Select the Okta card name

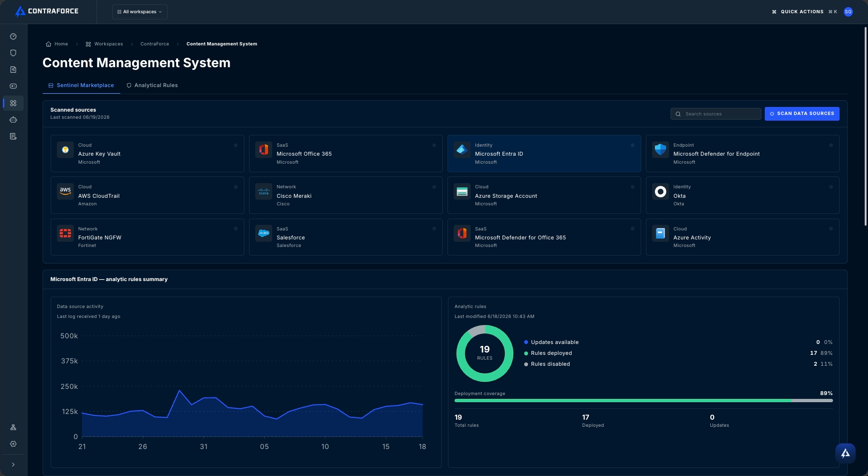[x=680, y=196]
